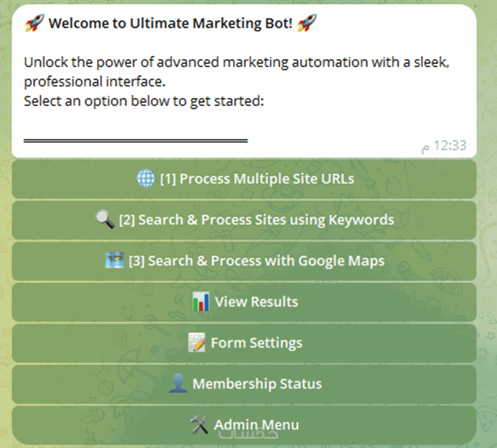Click the map icon on Google Maps button
The width and height of the screenshot is (497, 448).
click(114, 260)
